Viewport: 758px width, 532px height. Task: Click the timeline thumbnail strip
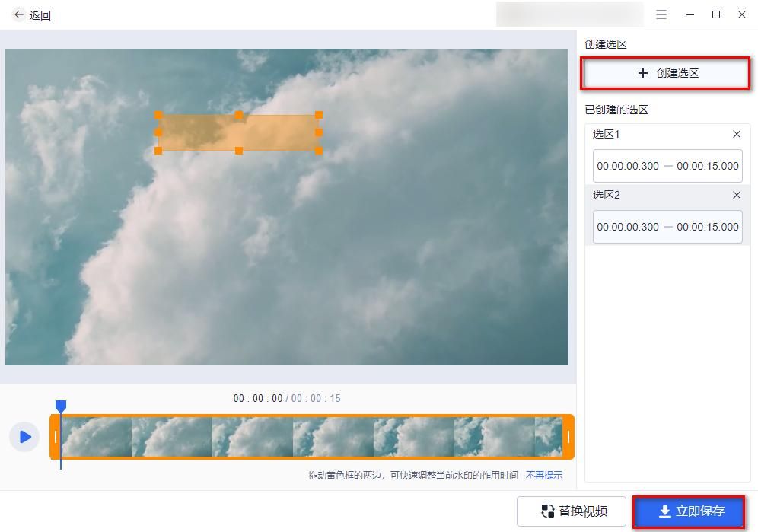click(311, 437)
